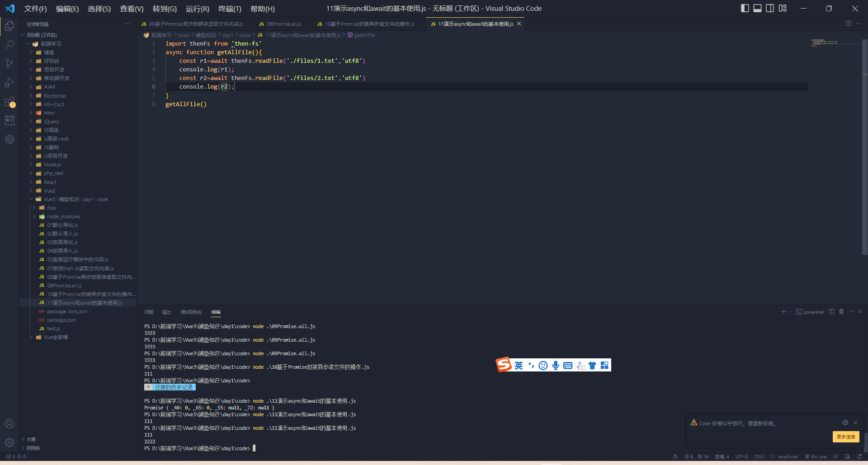The width and height of the screenshot is (868, 465).
Task: Open package.json in the explorer
Action: (x=61, y=320)
